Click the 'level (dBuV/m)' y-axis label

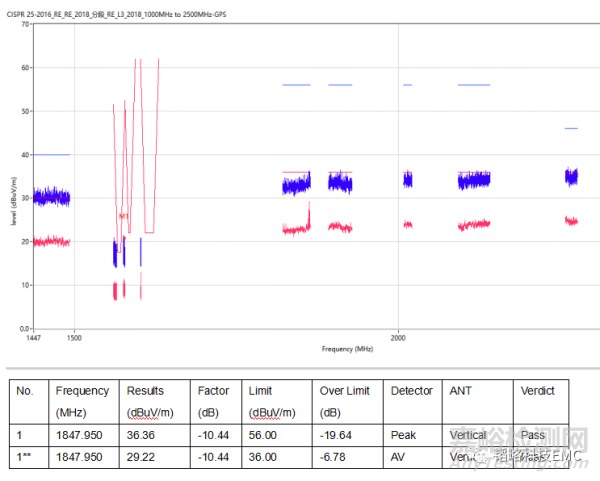pyautogui.click(x=14, y=199)
